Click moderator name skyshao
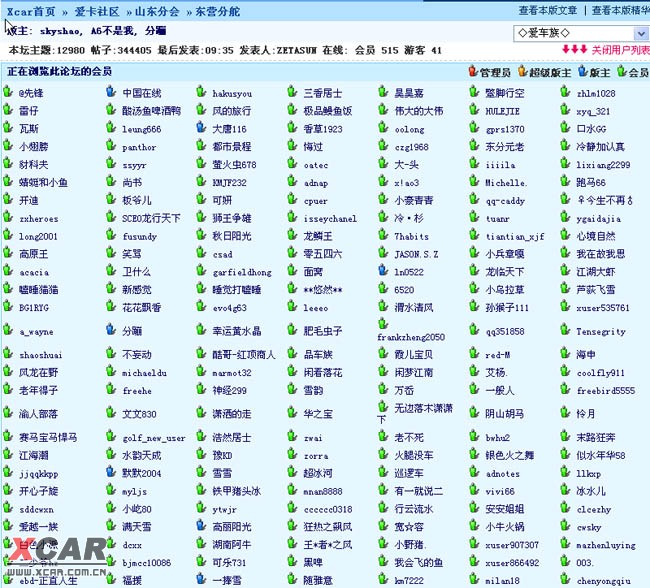Viewport: 650px width, 588px height. point(61,31)
